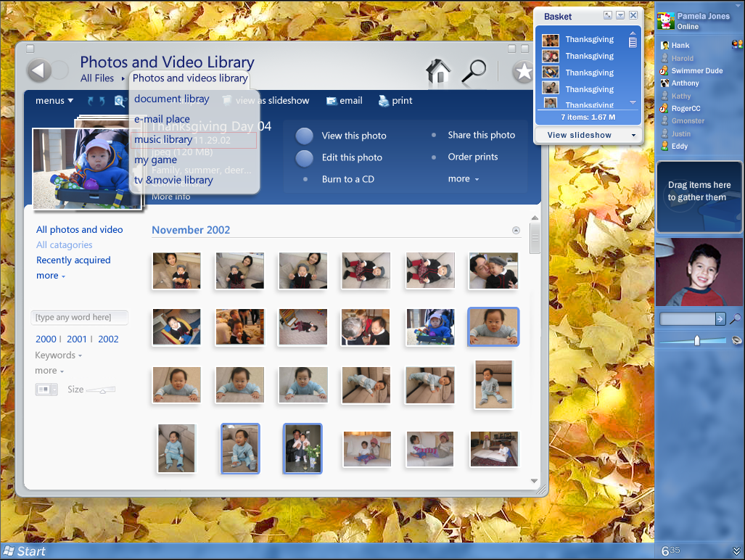Viewport: 745px width, 560px height.
Task: Select e-mail place in dropdown list
Action: click(x=162, y=119)
